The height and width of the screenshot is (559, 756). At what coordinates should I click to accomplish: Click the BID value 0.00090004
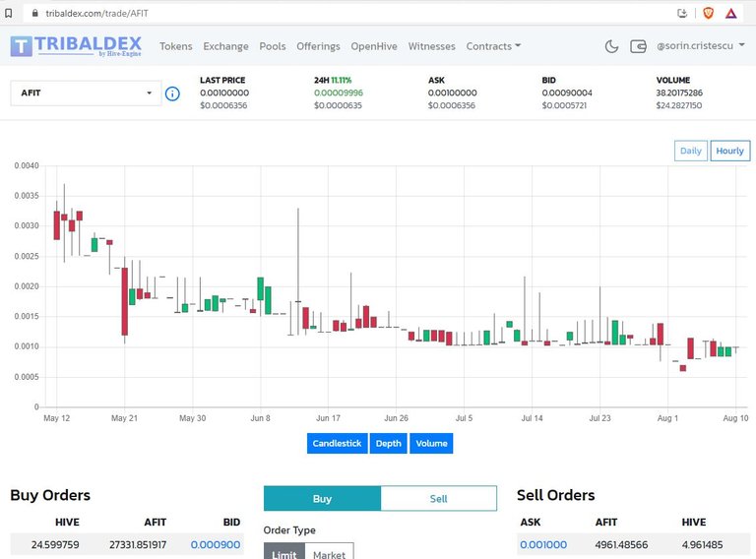point(567,93)
